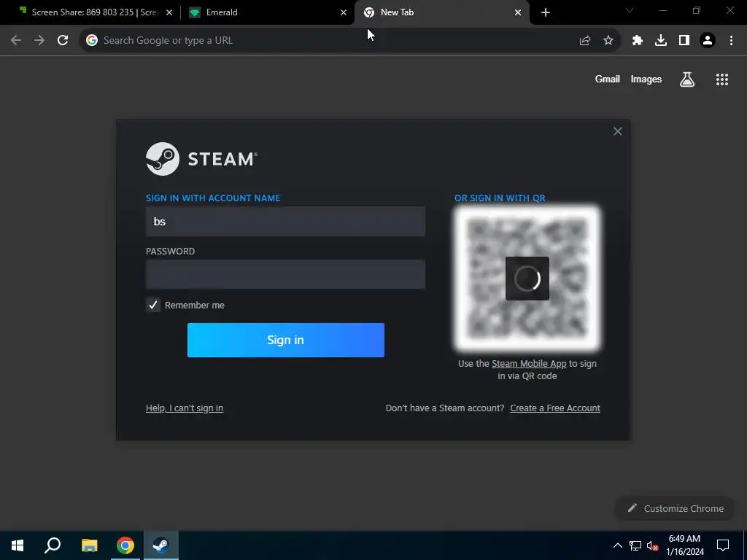Open File Explorer from the taskbar

pos(89,545)
